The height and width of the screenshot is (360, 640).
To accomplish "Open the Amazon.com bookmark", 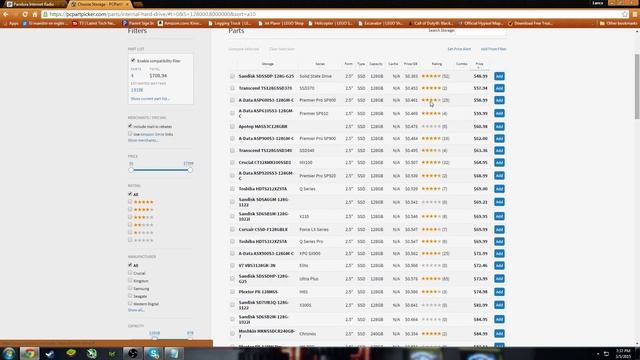I will coord(180,23).
